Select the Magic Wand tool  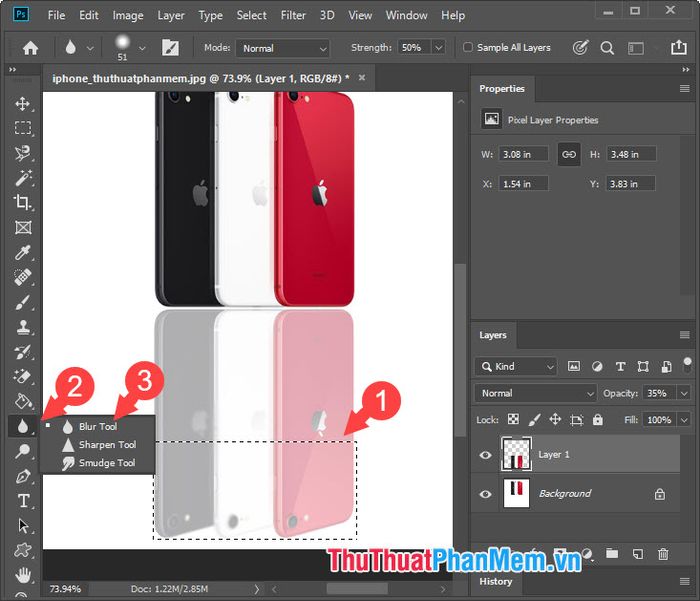coord(23,178)
